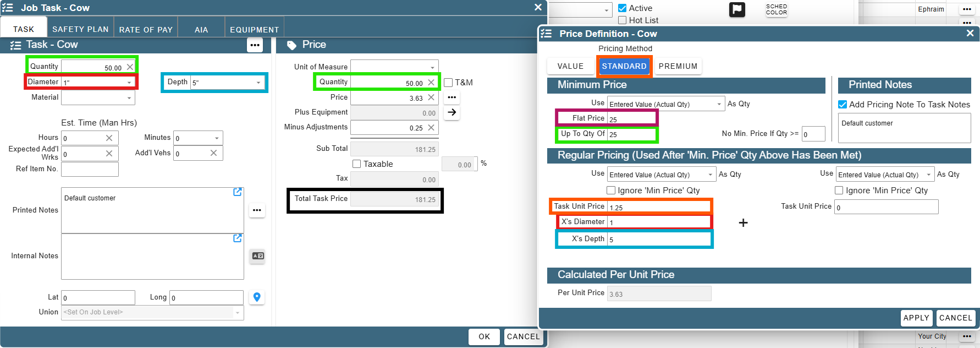Click the X's Diameter field

[659, 222]
